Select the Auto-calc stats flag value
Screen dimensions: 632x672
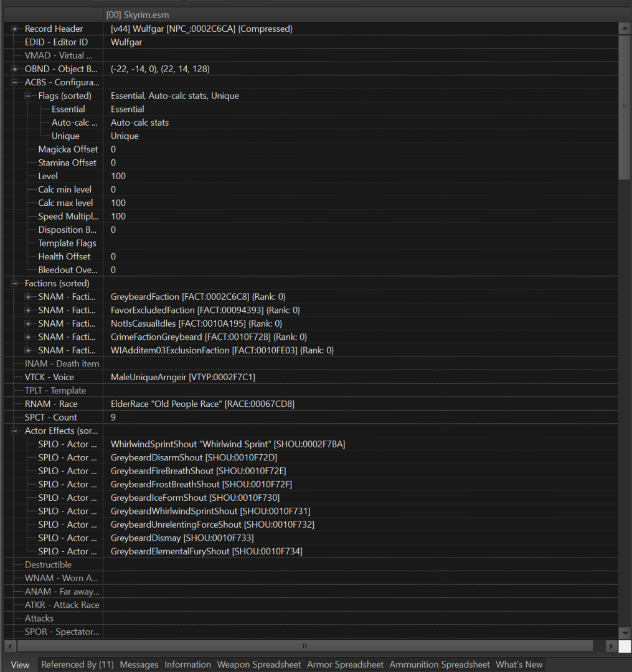click(x=139, y=123)
